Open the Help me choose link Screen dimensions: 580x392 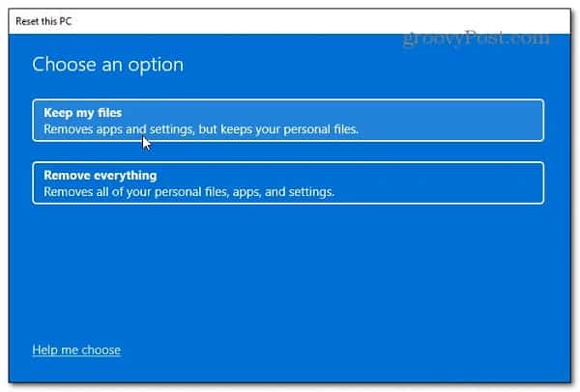[x=76, y=350]
